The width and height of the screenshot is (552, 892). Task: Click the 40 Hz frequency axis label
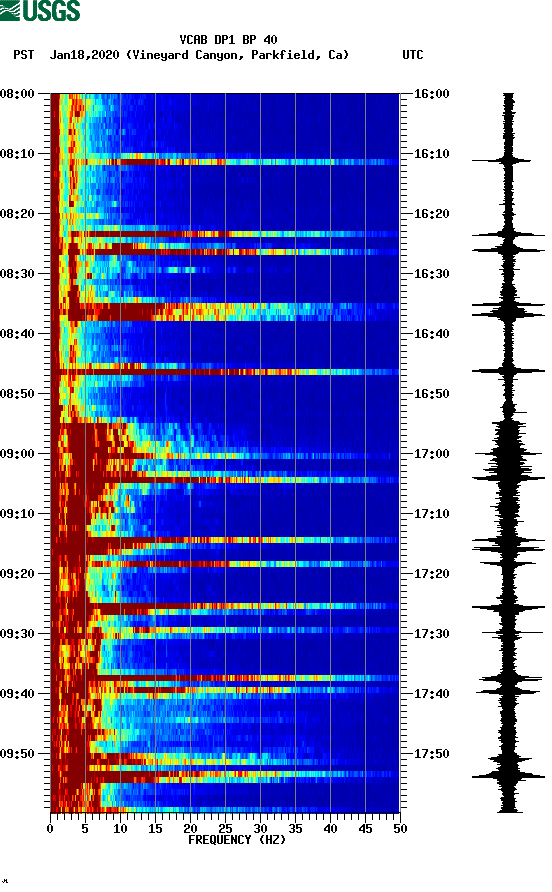pos(330,829)
